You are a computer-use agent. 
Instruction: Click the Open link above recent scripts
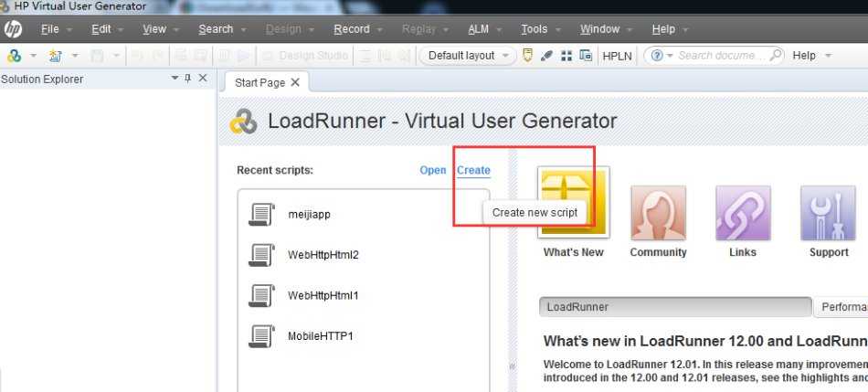(x=433, y=170)
